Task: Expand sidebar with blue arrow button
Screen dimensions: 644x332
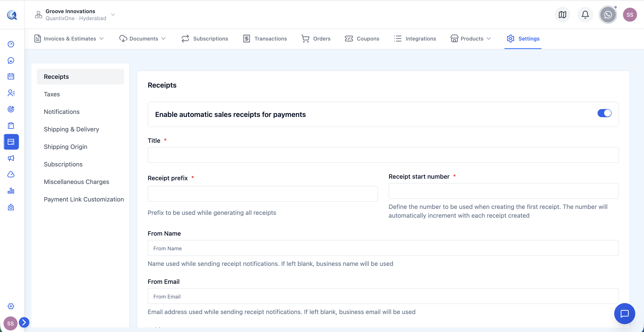Action: pos(24,322)
